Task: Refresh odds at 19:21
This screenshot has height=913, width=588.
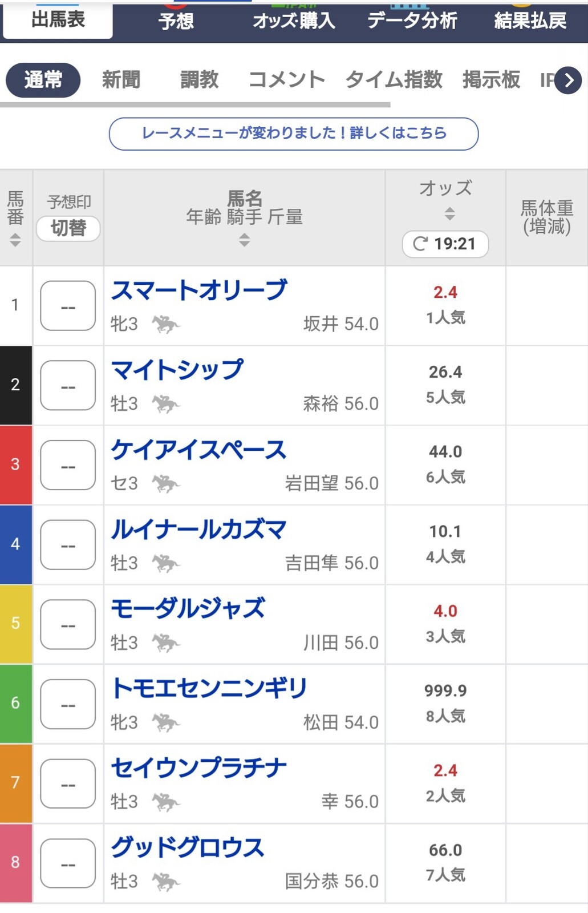Action: [445, 244]
